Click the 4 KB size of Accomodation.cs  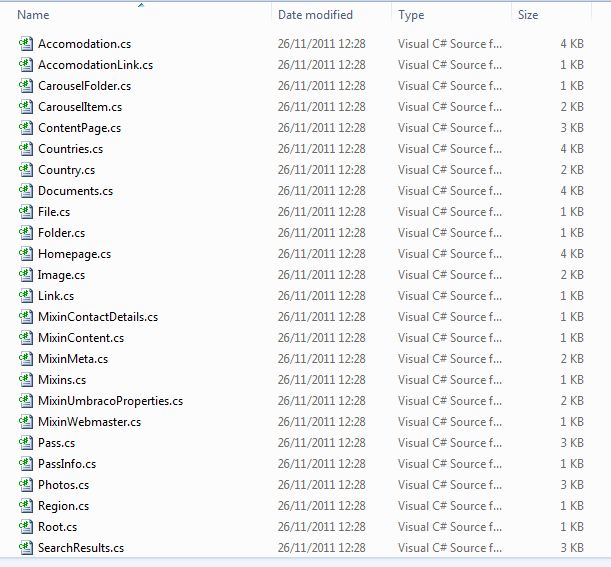pos(572,44)
